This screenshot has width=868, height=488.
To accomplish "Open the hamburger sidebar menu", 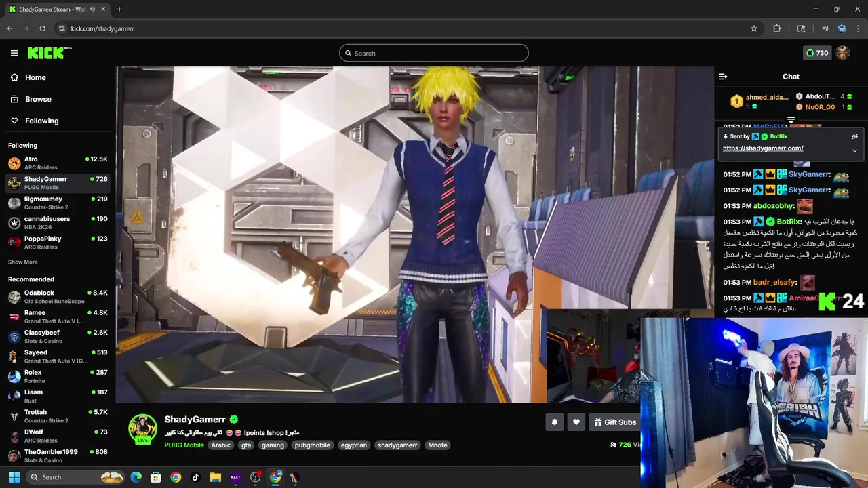I will point(14,53).
